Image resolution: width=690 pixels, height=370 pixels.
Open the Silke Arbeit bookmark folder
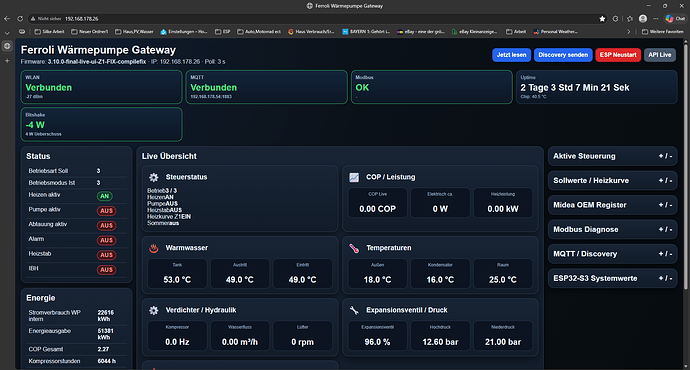49,32
